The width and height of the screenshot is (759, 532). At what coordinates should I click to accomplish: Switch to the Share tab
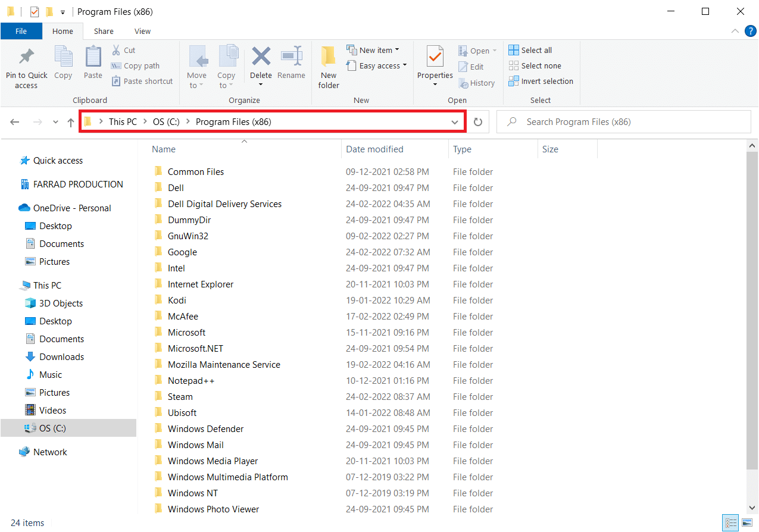pyautogui.click(x=104, y=31)
